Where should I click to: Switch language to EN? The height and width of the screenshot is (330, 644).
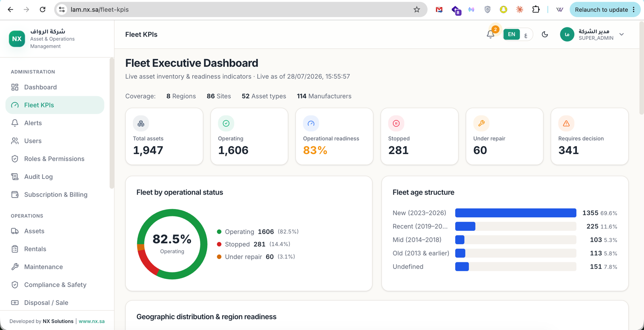[512, 35]
